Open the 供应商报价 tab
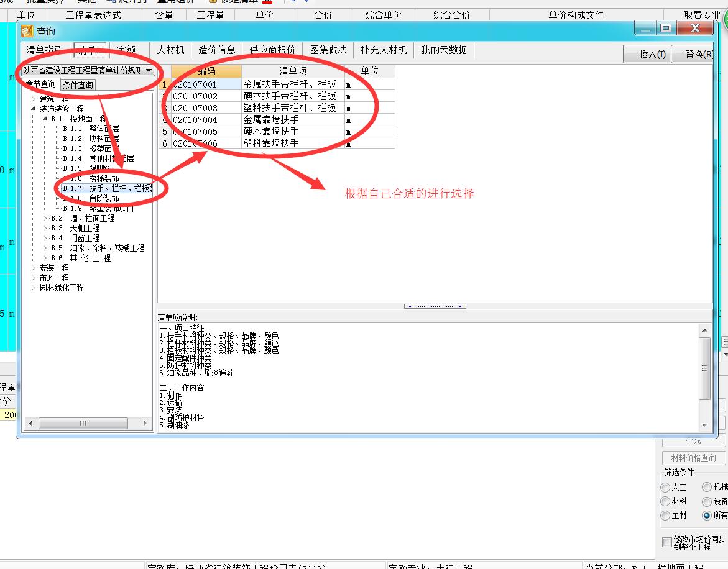 point(272,50)
